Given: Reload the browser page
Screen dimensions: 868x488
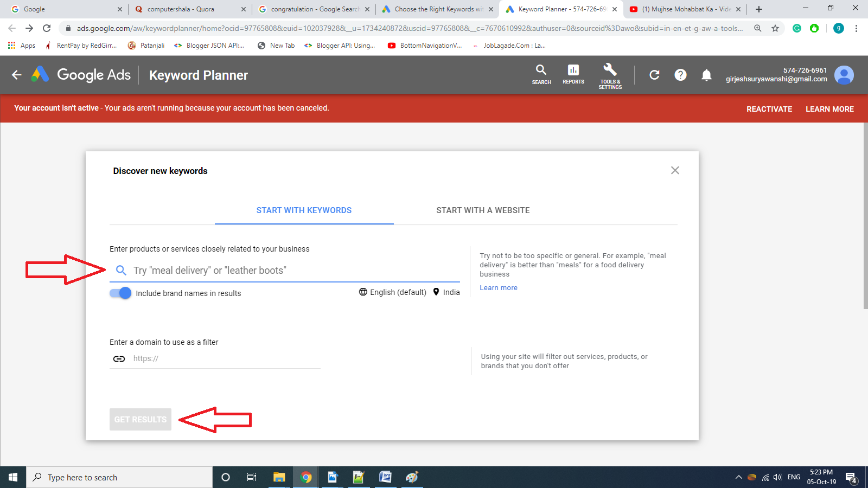Looking at the screenshot, I should [47, 28].
